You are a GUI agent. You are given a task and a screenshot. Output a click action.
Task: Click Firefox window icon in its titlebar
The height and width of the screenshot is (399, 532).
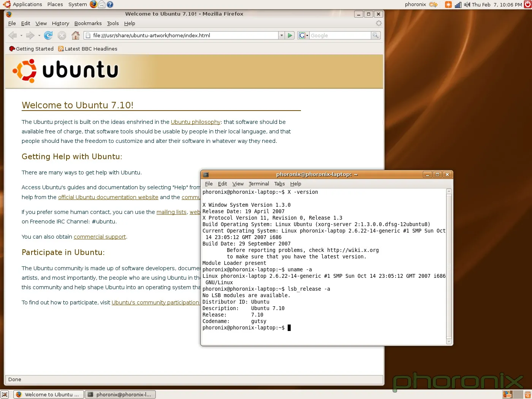(x=9, y=14)
